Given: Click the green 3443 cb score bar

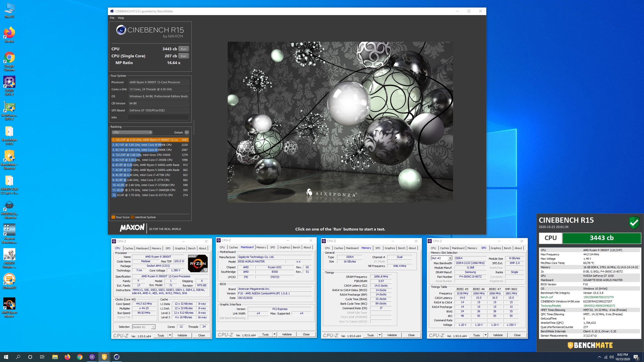Looking at the screenshot, I should (x=602, y=238).
